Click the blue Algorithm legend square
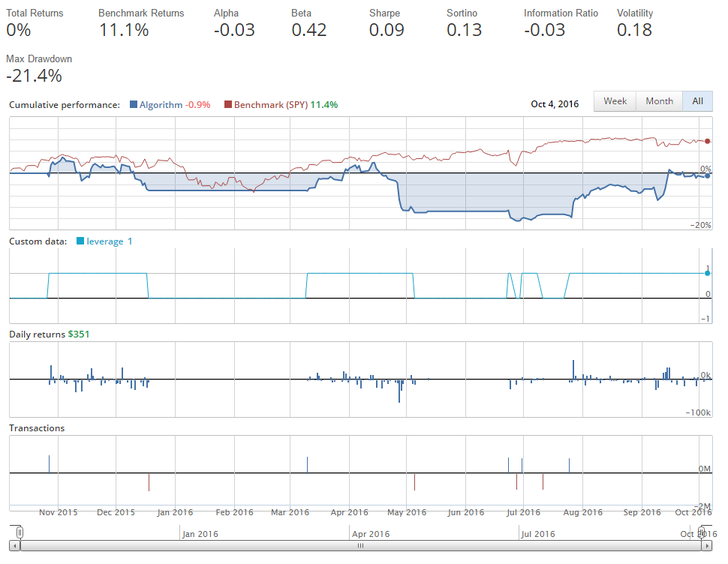728x564 pixels. (x=134, y=105)
